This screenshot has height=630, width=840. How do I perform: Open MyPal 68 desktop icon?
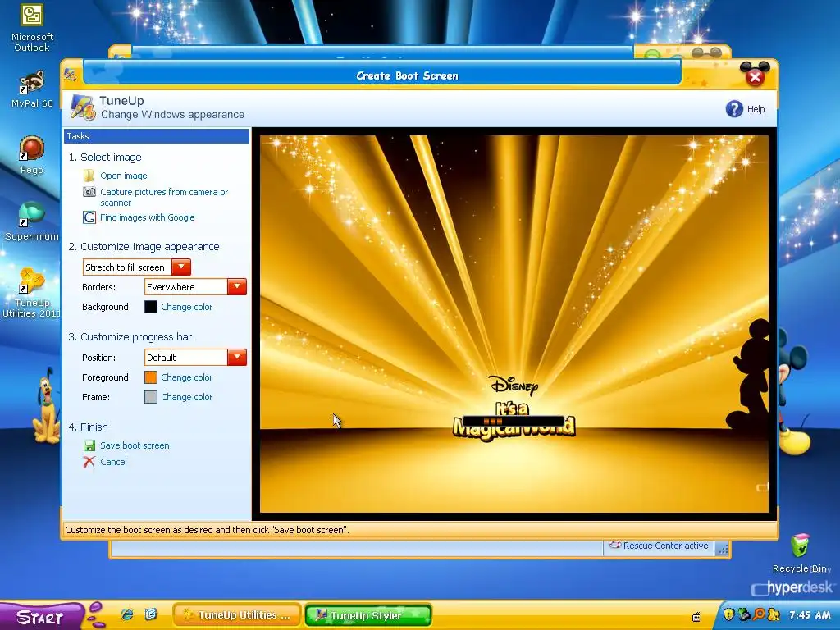pos(32,89)
